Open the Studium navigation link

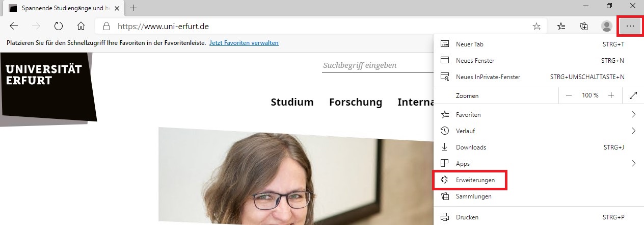(x=292, y=102)
